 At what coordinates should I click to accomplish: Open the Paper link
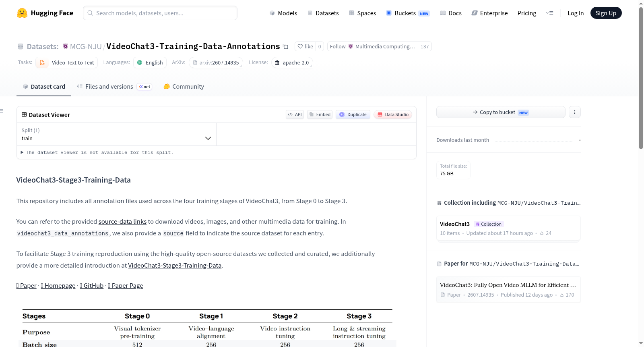[26, 285]
